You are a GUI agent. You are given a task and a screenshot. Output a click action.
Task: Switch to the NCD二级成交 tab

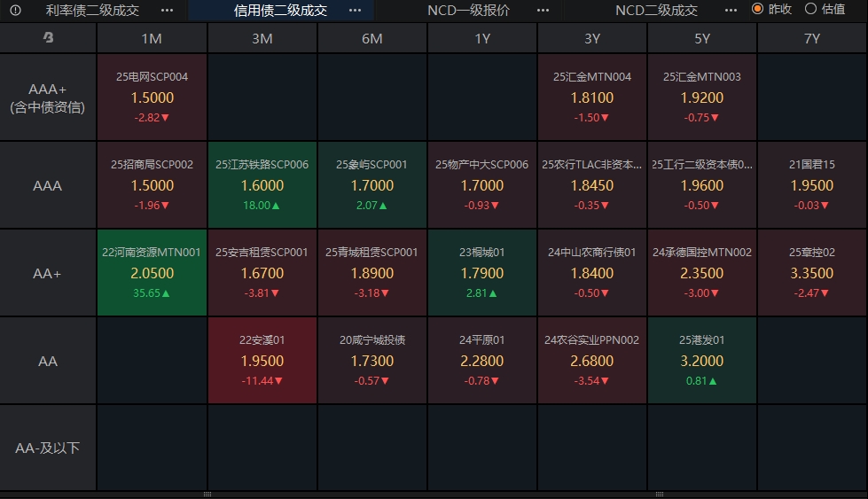point(656,10)
